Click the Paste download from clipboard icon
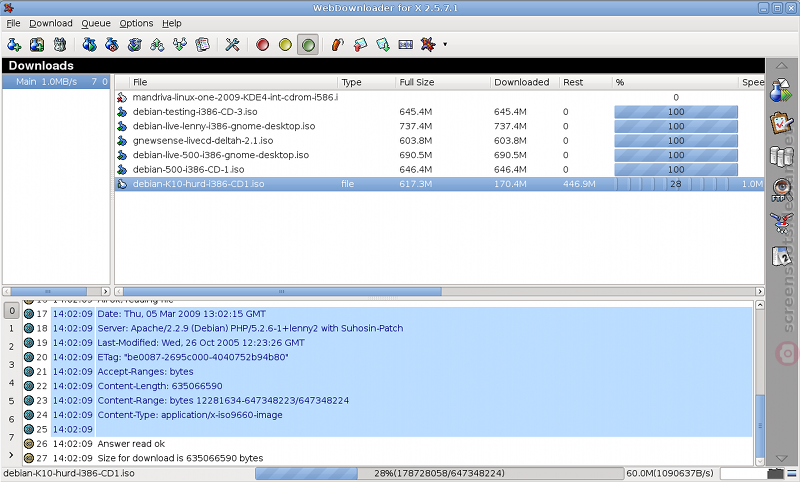 click(37, 45)
